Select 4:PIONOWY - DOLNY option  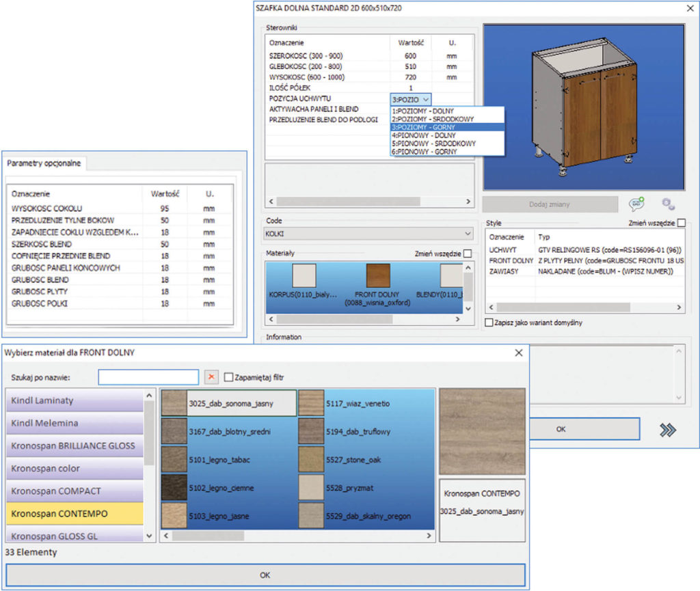tap(447, 135)
